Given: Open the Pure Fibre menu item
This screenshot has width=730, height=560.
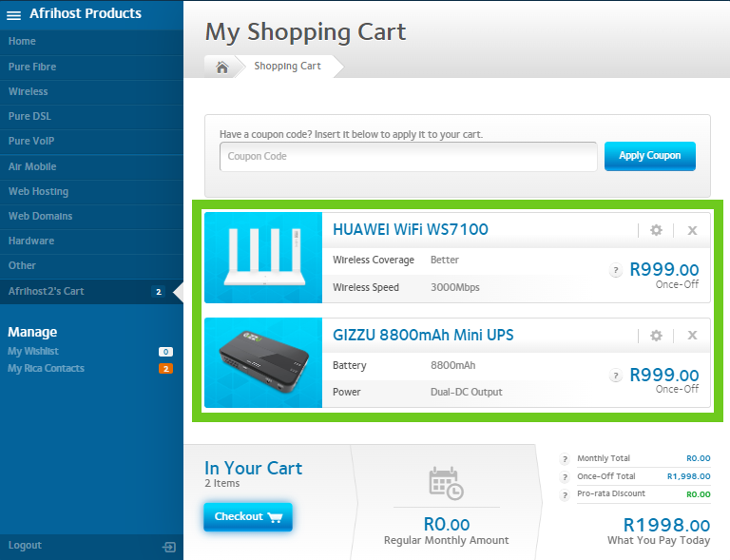Looking at the screenshot, I should click(32, 67).
